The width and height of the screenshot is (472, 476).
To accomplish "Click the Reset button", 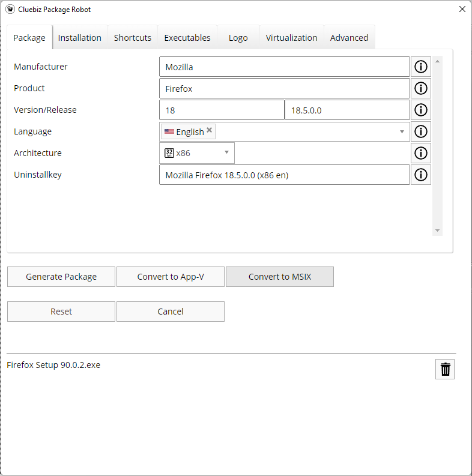I will 61,312.
